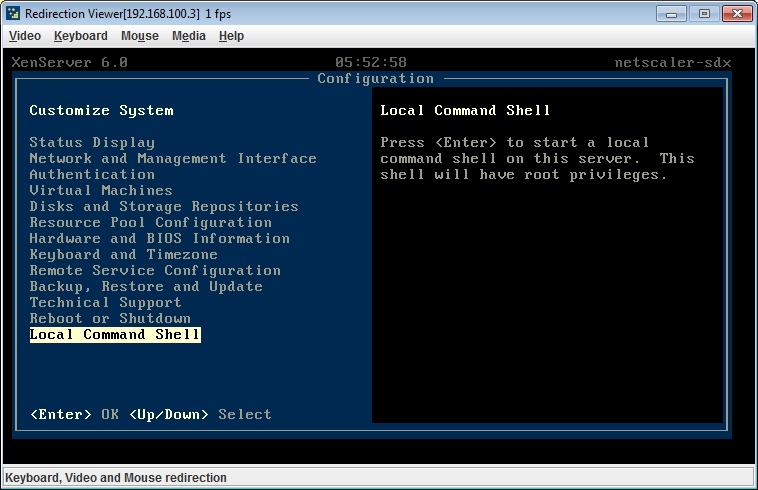
Task: Select Keyboard and Timezone entry
Action: 124,255
